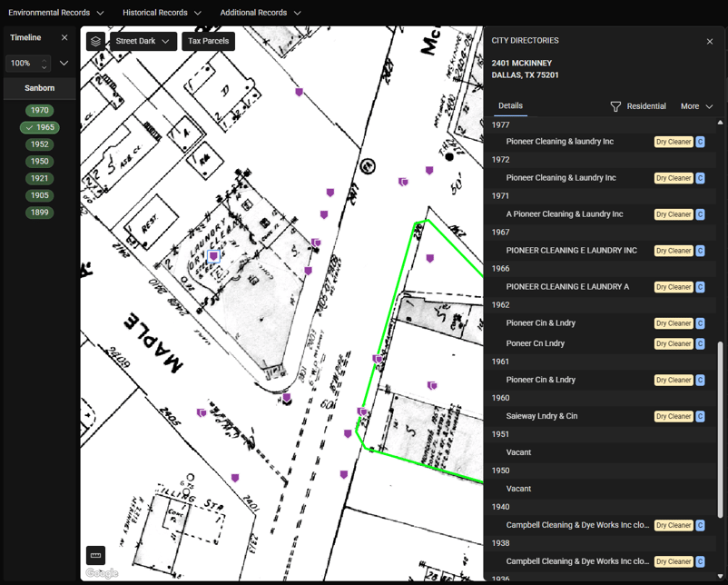Expand the timeline opacity chevron
This screenshot has width=728, height=585.
64,64
